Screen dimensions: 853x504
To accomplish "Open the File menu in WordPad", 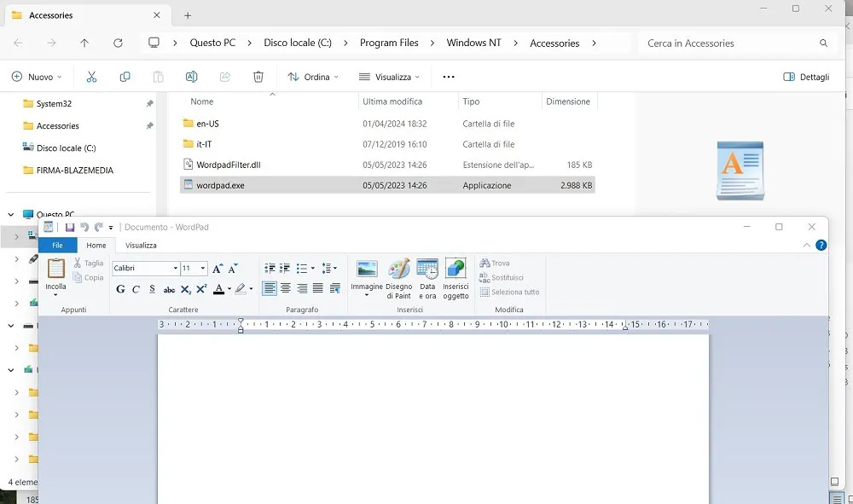I will click(57, 245).
